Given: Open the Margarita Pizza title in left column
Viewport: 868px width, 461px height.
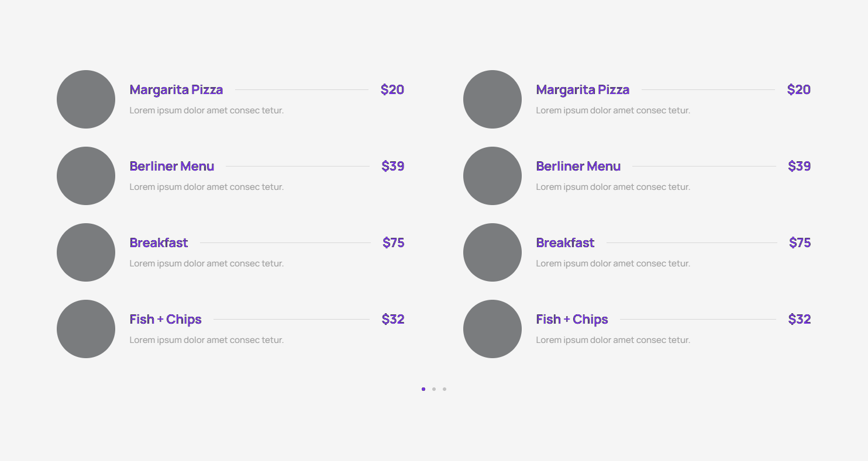Looking at the screenshot, I should coord(176,90).
